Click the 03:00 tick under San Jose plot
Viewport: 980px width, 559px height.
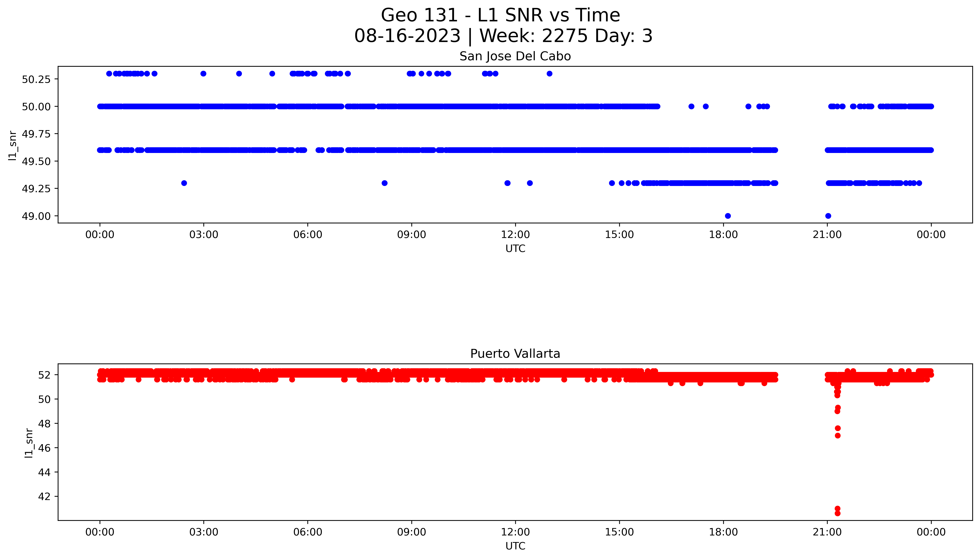tap(204, 235)
